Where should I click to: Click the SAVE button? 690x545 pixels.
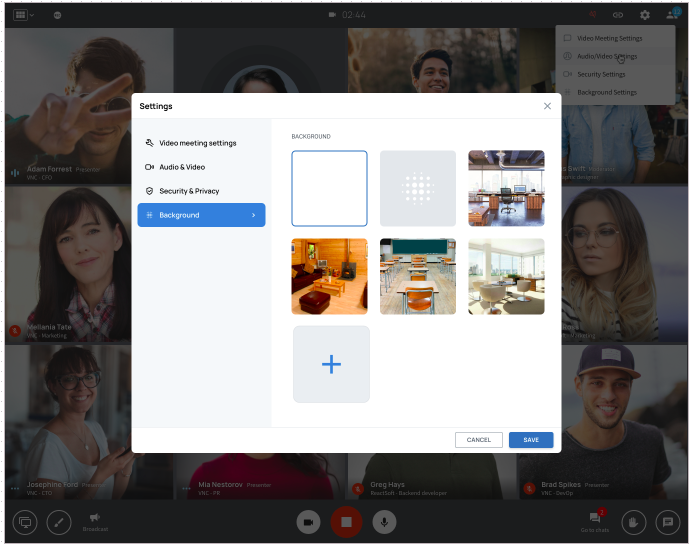click(531, 440)
